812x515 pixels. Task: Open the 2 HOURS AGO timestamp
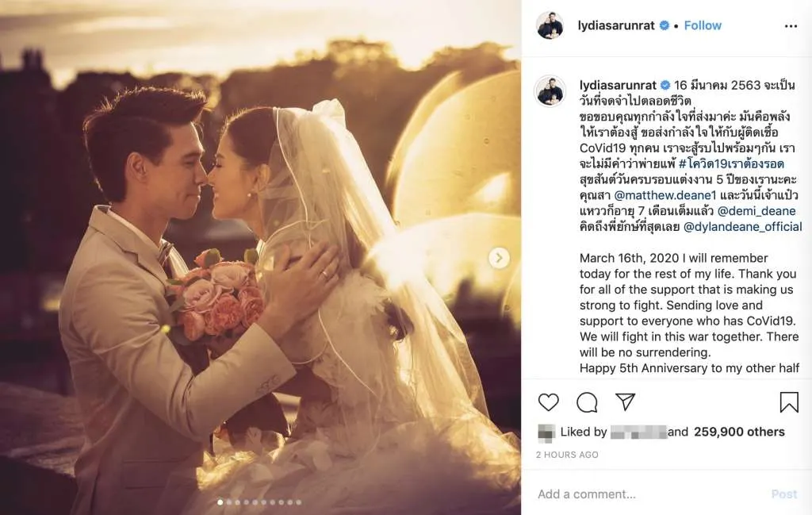pos(567,455)
